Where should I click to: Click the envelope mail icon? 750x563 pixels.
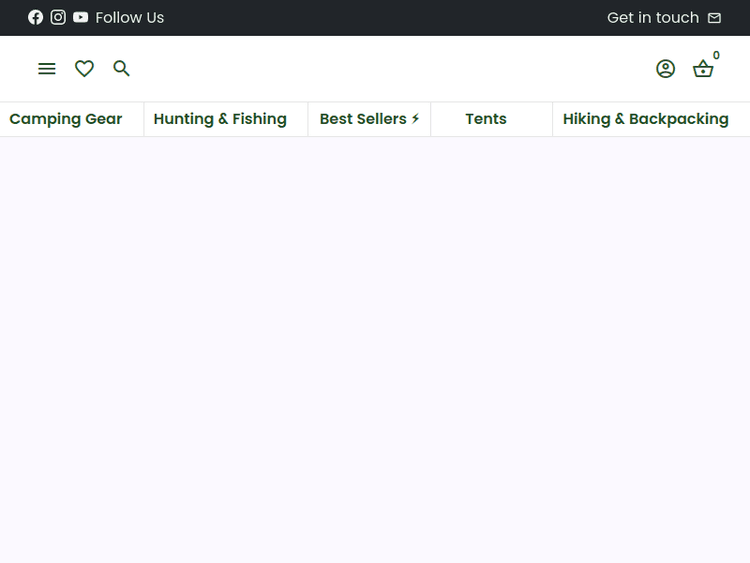coord(714,18)
